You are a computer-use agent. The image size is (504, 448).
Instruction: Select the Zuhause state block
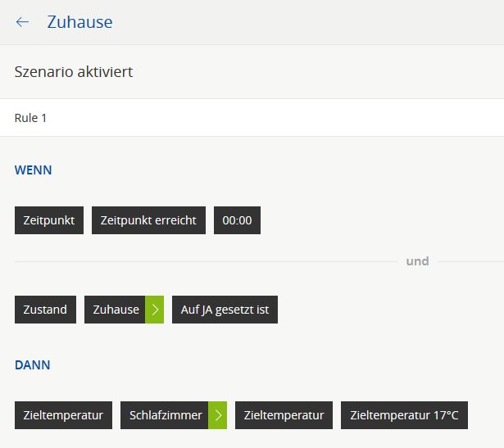[x=115, y=310]
